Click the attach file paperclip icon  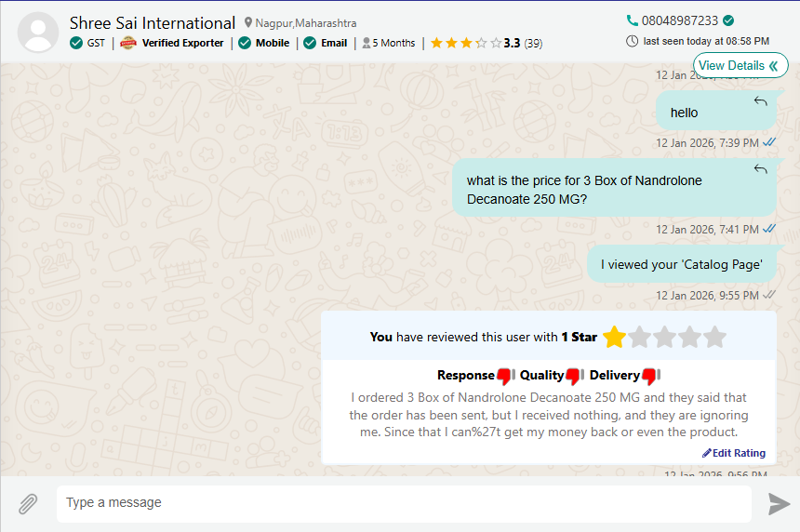point(28,504)
